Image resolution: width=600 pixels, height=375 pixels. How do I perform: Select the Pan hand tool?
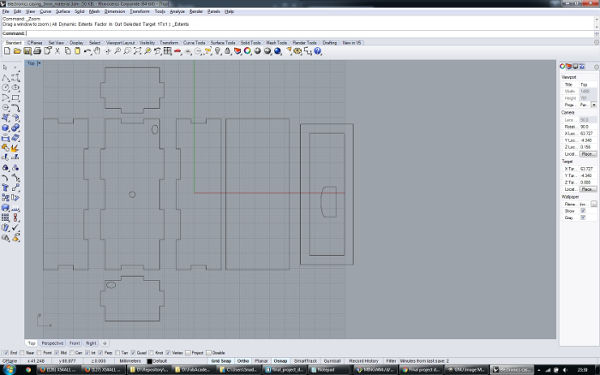97,51
